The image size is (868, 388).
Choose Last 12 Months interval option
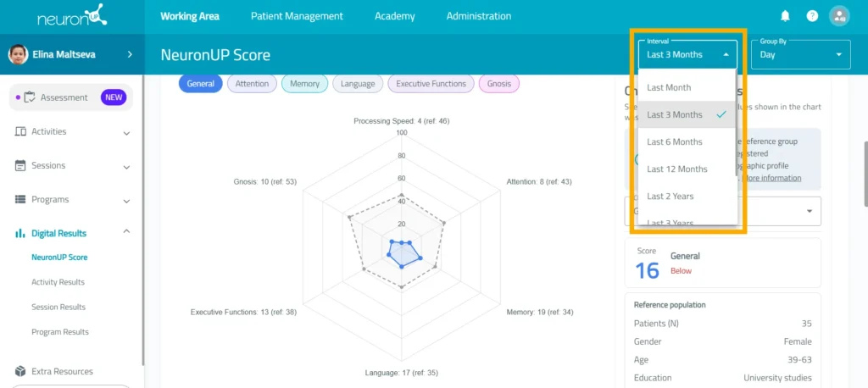(687, 169)
